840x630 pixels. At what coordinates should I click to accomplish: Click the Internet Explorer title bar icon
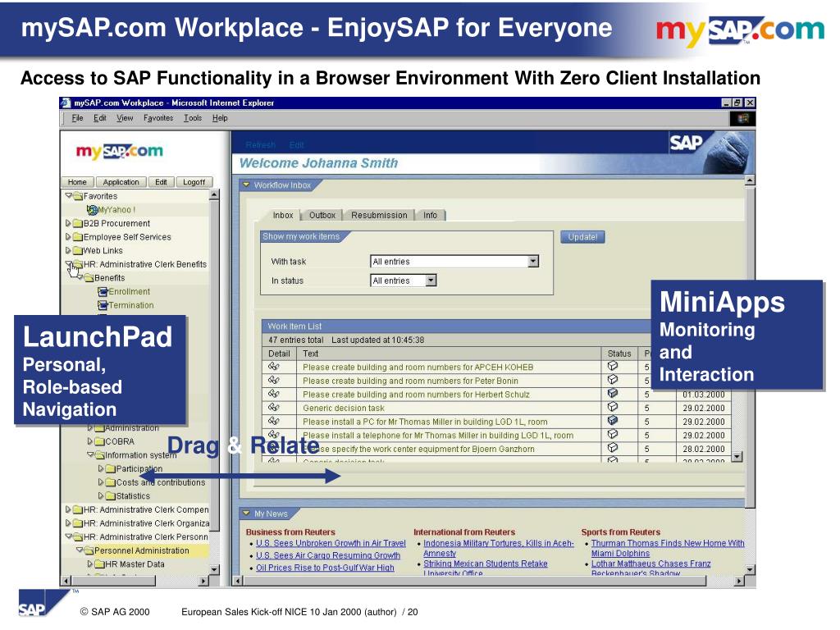click(x=66, y=103)
